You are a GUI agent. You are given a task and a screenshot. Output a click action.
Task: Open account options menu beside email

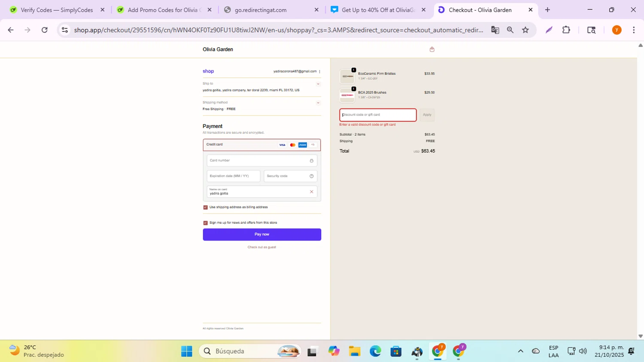point(319,72)
